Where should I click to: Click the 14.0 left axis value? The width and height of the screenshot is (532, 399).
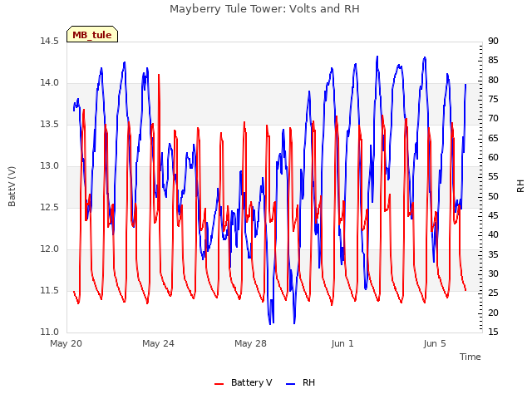pos(49,83)
